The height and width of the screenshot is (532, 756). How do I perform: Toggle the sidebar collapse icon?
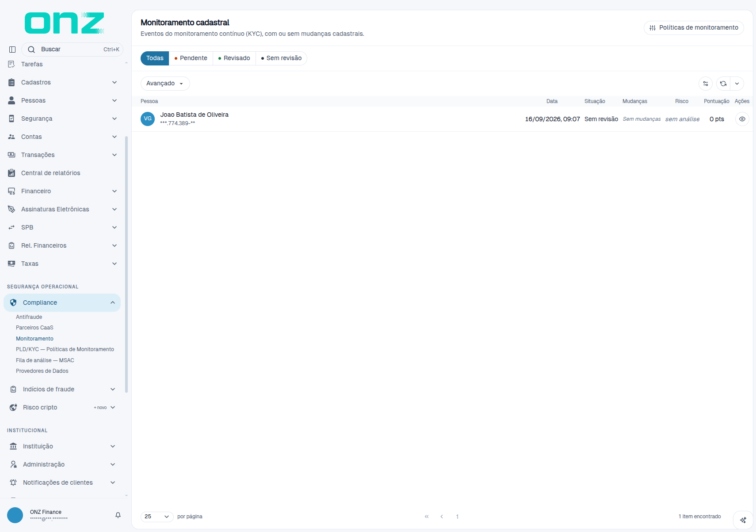point(12,50)
